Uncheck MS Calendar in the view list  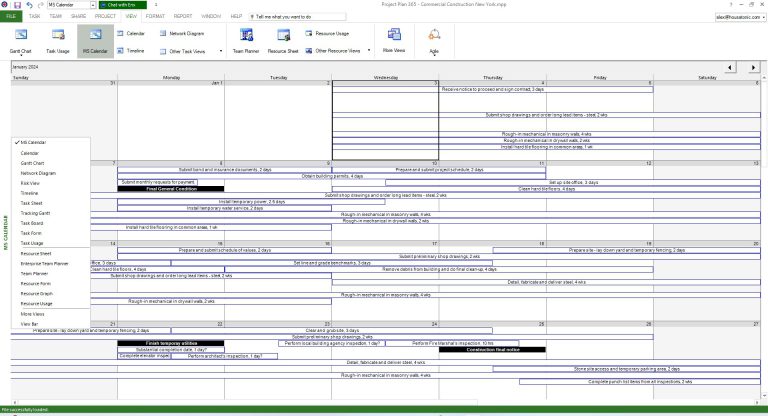tap(35, 142)
